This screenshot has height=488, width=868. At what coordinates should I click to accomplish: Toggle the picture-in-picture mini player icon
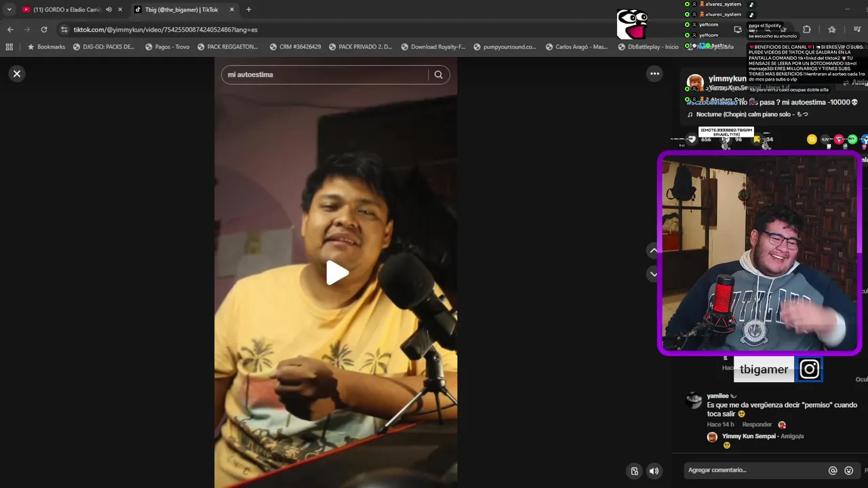[634, 471]
